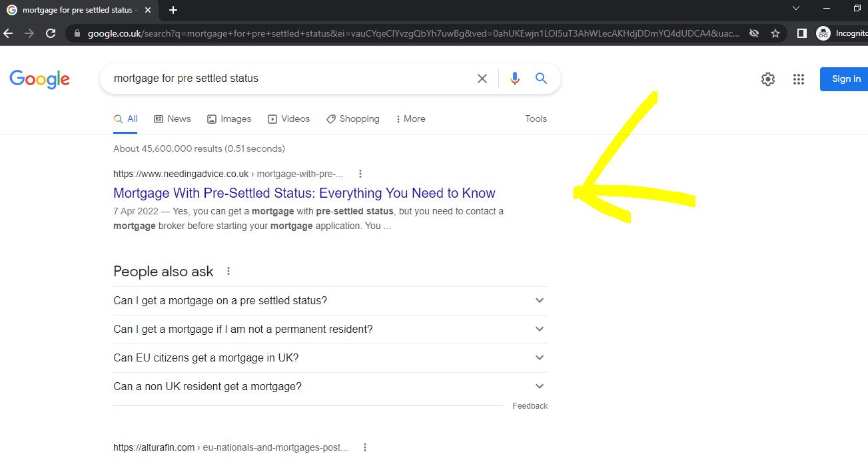Open "Mortgage With Pre-Settled Status" result link
Viewport: 868px width, 460px height.
(x=304, y=193)
